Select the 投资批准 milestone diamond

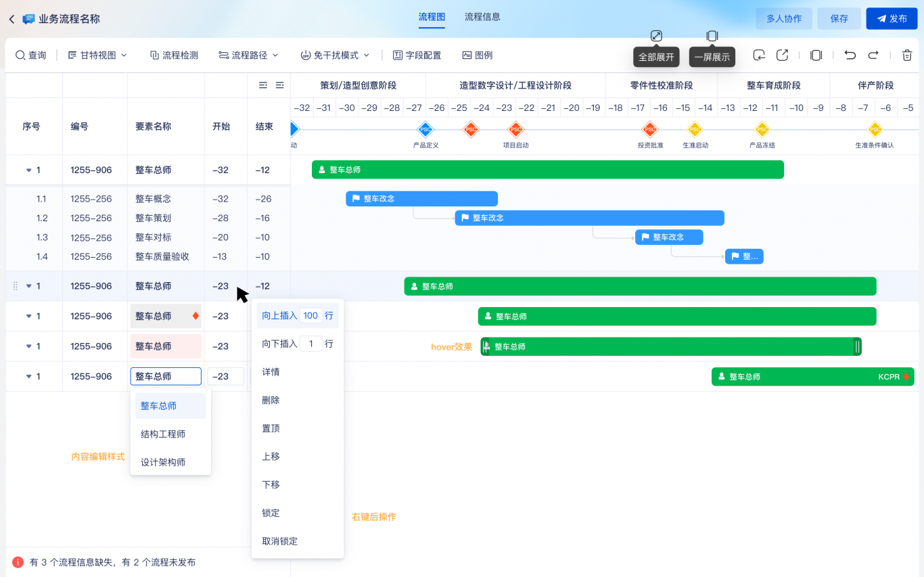click(x=650, y=129)
